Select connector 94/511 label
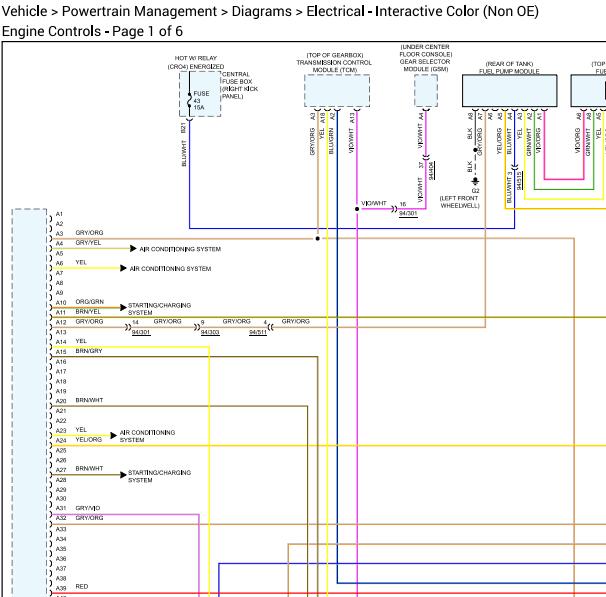The image size is (606, 597). pos(258,332)
